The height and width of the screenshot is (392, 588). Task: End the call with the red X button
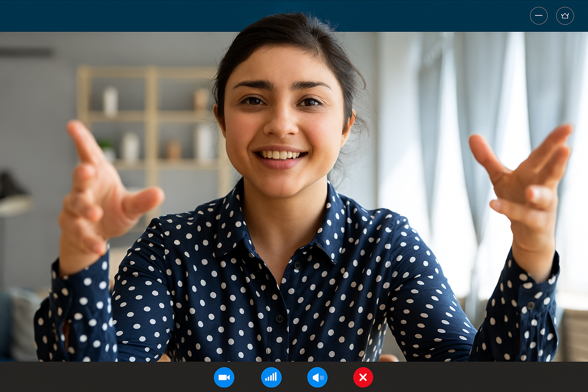[x=363, y=377]
